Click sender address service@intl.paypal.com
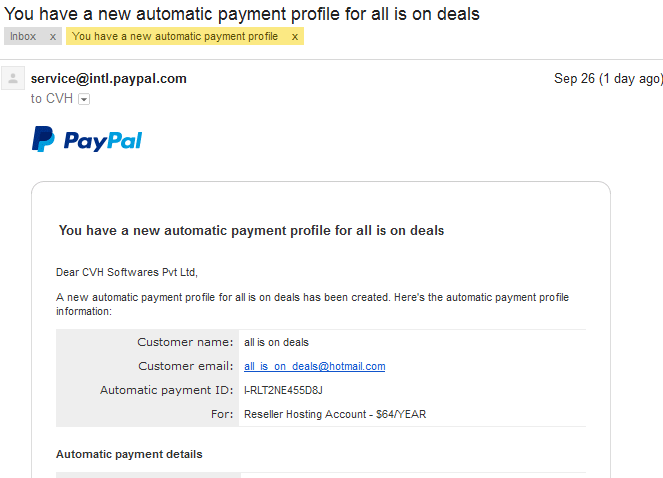The height and width of the screenshot is (478, 663). (109, 79)
